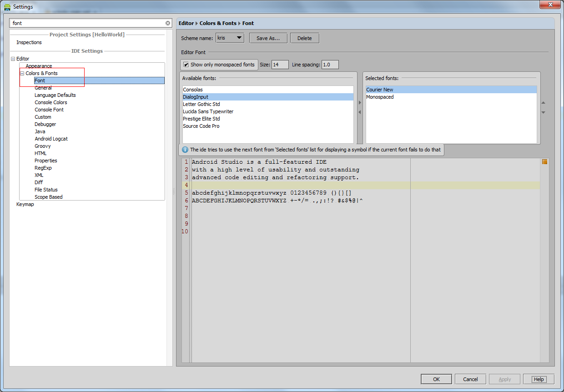Toggle Show only monospaced fonts checkbox
564x392 pixels.
click(x=186, y=65)
